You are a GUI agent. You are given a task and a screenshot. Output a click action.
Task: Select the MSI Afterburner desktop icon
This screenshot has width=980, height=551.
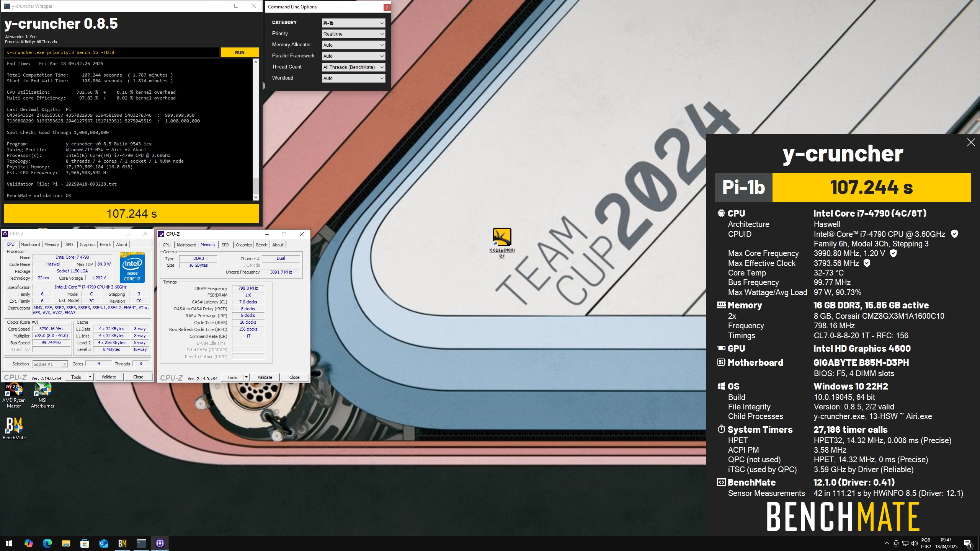pos(42,396)
